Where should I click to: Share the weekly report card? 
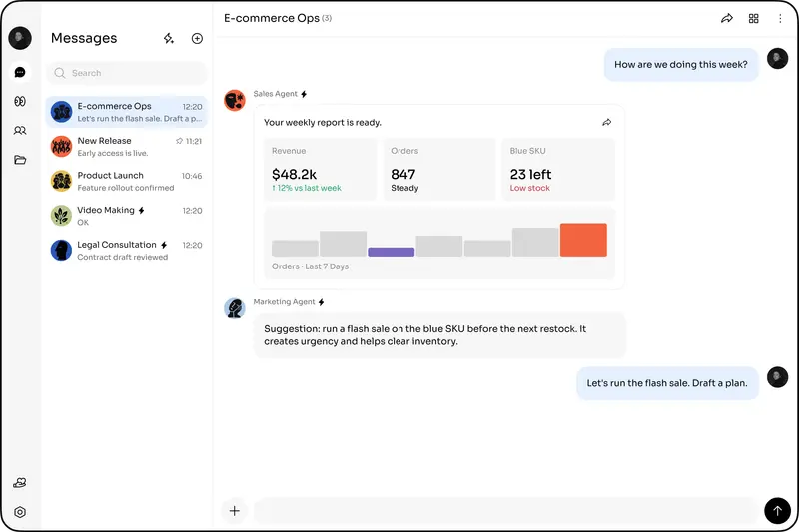(x=607, y=122)
